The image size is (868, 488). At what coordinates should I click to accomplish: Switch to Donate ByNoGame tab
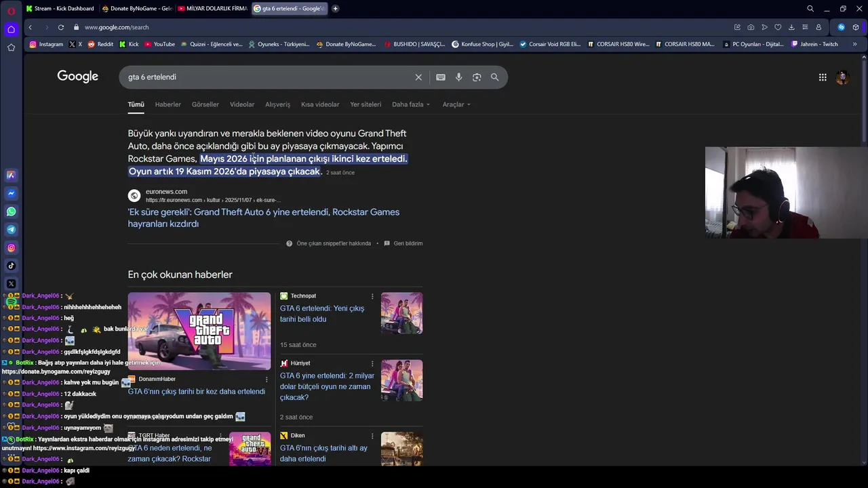point(136,9)
